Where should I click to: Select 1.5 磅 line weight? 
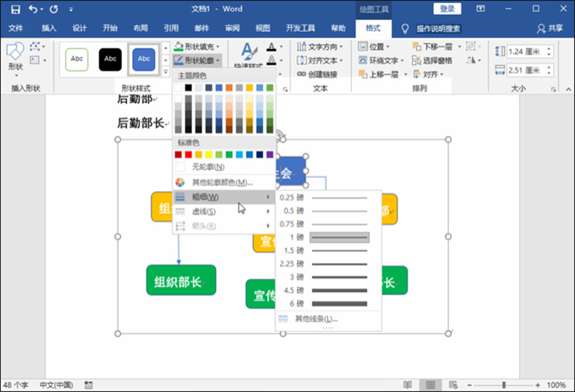329,251
